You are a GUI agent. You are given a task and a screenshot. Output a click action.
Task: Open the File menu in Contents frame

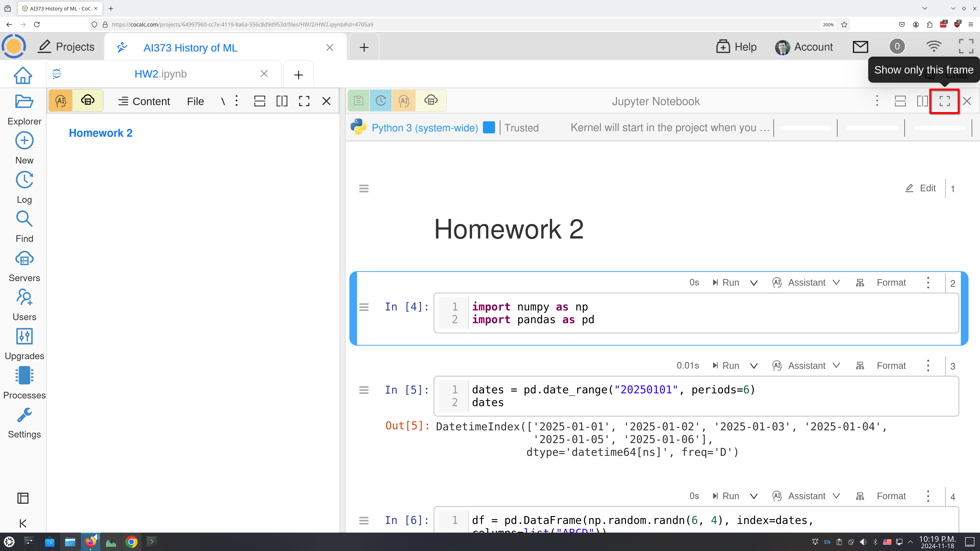(x=195, y=102)
